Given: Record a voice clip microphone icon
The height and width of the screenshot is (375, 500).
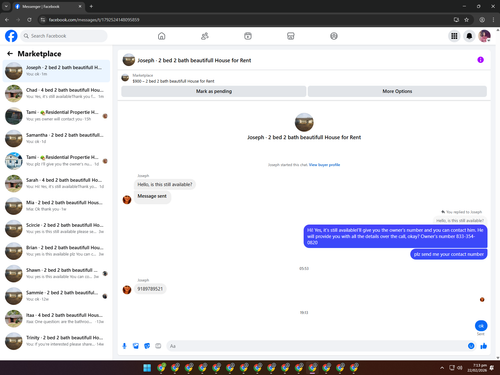Looking at the screenshot, I should coord(124,346).
